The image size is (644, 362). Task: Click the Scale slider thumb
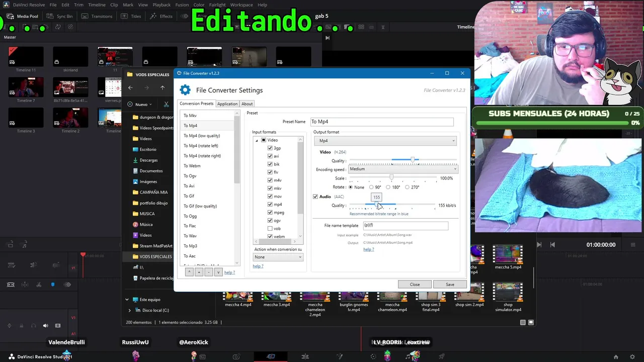(391, 178)
